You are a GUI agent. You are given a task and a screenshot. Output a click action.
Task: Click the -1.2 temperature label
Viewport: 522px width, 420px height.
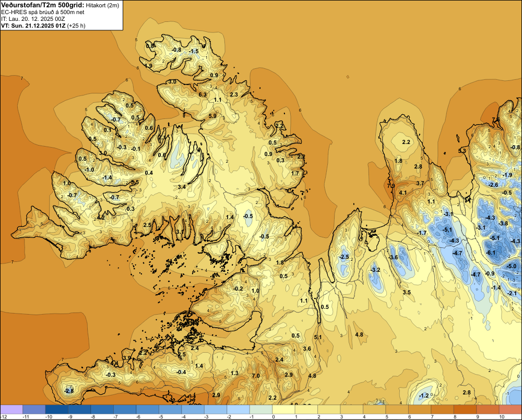pyautogui.click(x=424, y=395)
